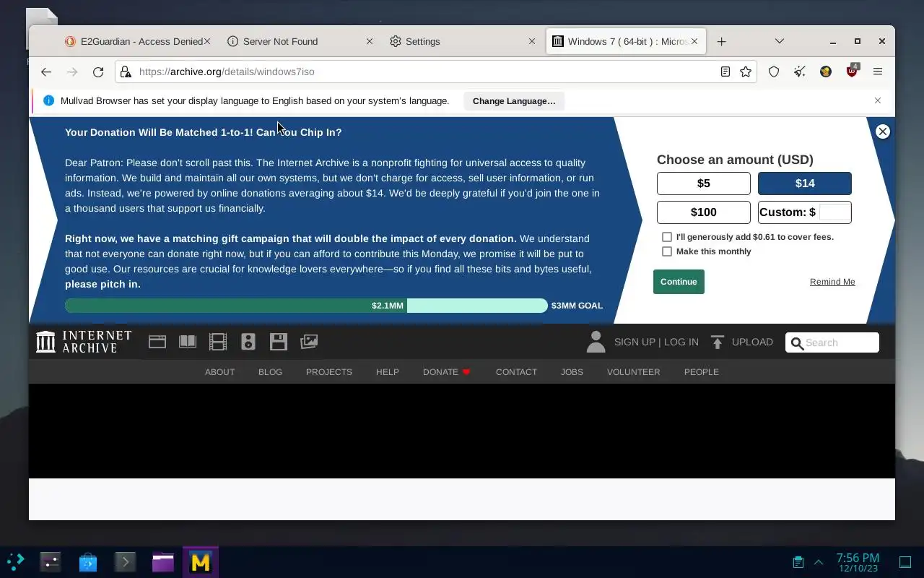The height and width of the screenshot is (578, 924).
Task: Open ABOUT in Archive navigation
Action: click(x=219, y=372)
